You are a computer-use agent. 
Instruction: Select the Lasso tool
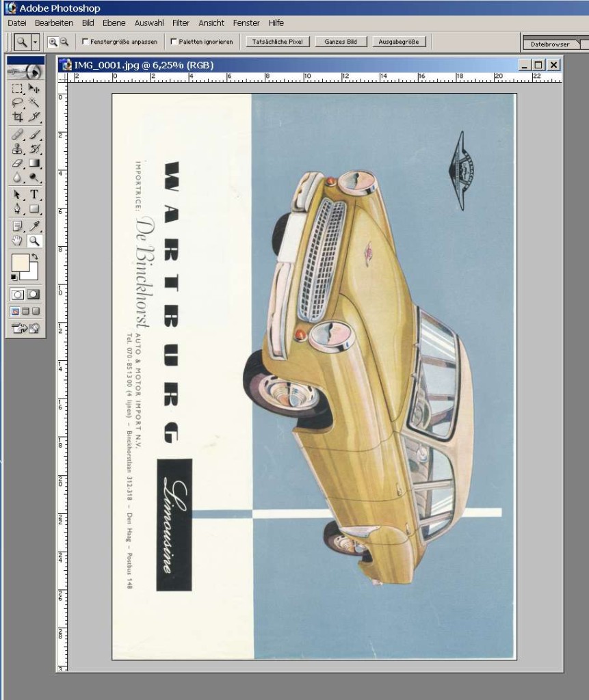[17, 103]
